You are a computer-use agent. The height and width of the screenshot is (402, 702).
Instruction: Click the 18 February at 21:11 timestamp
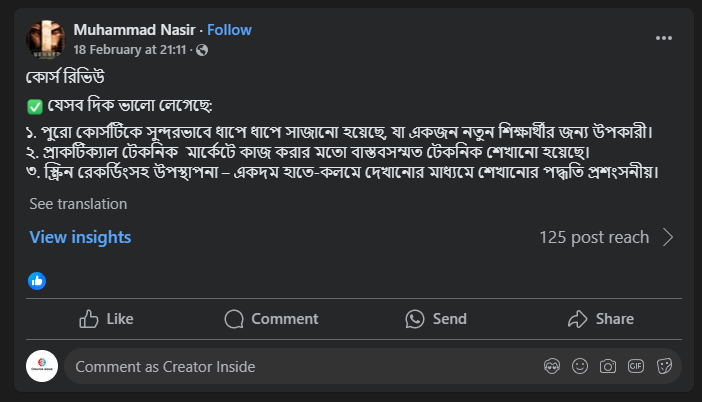[x=132, y=49]
